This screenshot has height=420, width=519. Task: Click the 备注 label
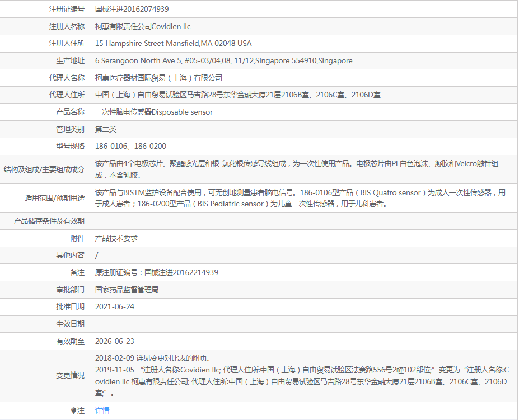tap(77, 272)
